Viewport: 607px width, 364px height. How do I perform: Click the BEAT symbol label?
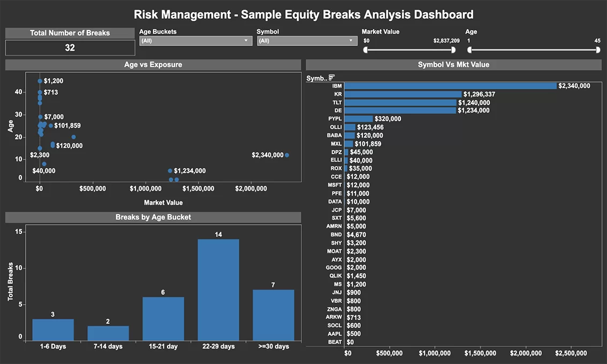tap(335, 342)
